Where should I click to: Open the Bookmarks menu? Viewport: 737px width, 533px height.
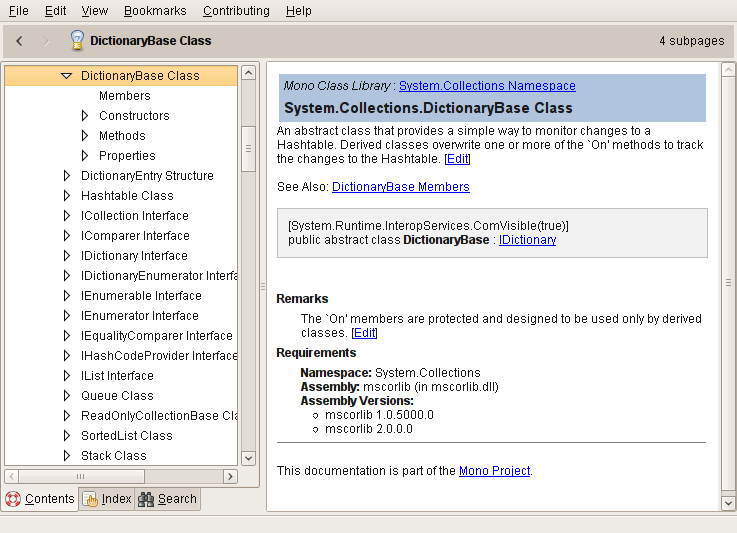coord(155,11)
